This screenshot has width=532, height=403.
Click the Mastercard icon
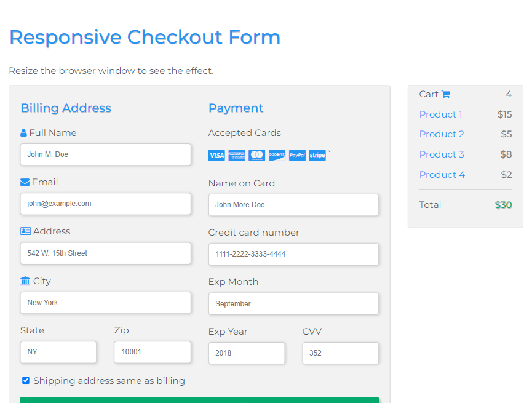[x=257, y=156]
